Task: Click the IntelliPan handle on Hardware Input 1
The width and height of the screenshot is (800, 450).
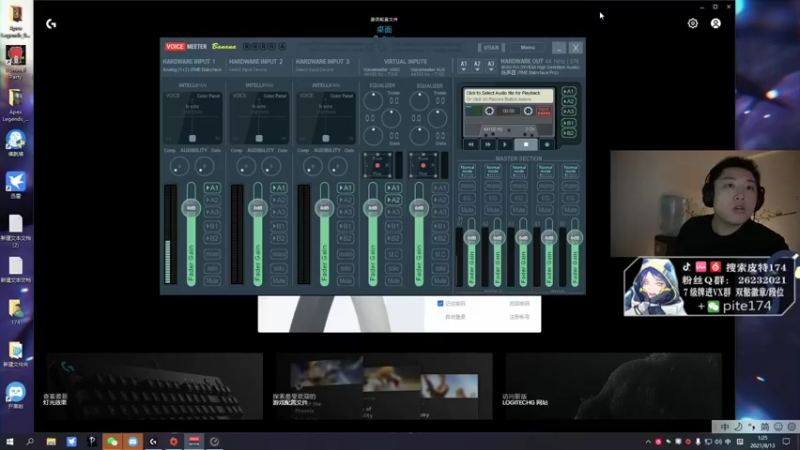Action: [192, 138]
